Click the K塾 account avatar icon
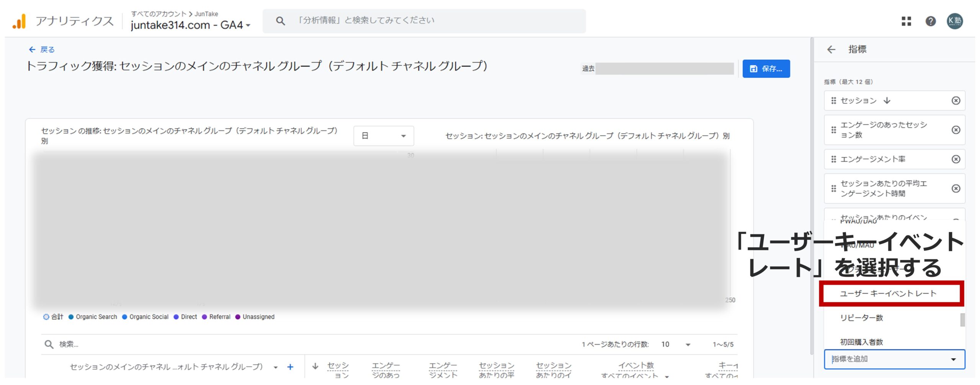The image size is (980, 385). (x=956, y=21)
